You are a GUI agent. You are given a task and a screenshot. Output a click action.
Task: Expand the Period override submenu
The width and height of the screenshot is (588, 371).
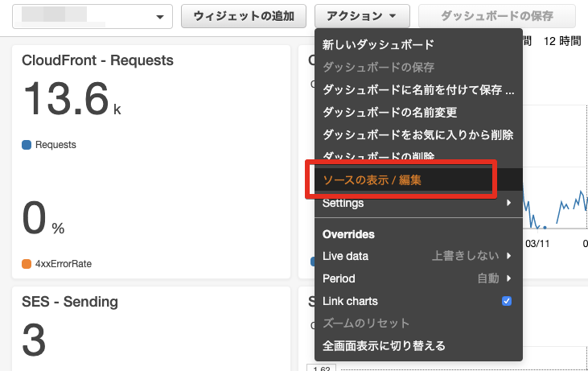coord(418,278)
